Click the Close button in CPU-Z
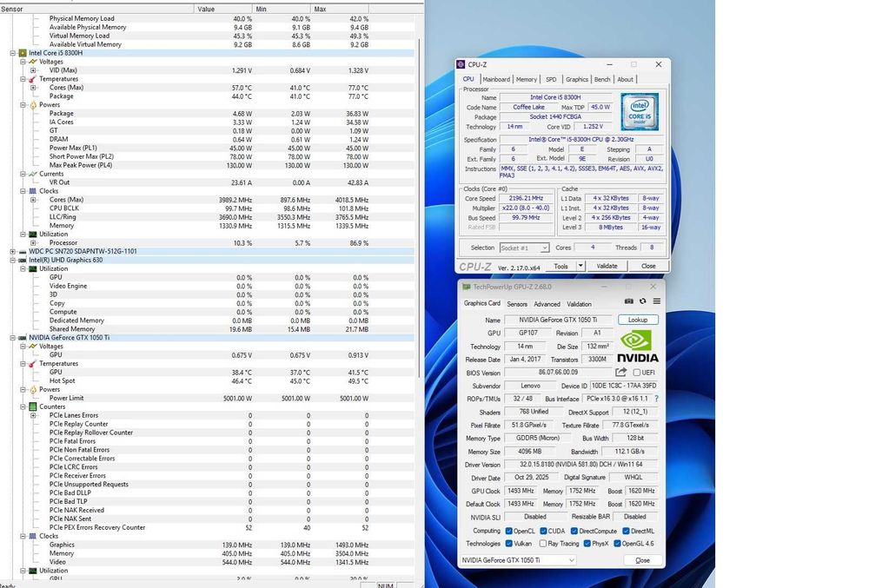The image size is (869, 588). pyautogui.click(x=648, y=267)
